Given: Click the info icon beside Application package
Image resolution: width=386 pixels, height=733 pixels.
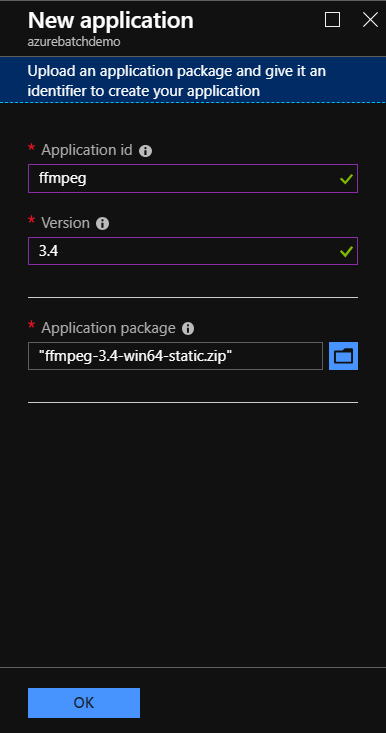Looking at the screenshot, I should pyautogui.click(x=188, y=329).
